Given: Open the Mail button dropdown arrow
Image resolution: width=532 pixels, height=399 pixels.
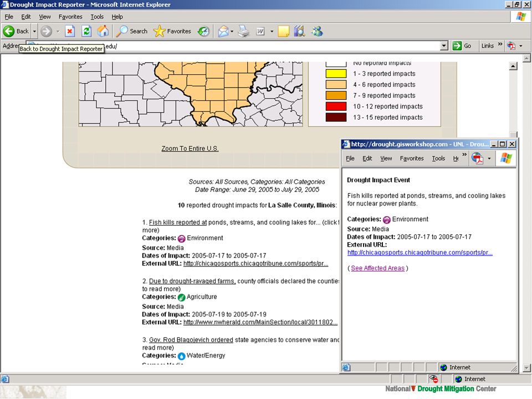Looking at the screenshot, I should click(232, 31).
